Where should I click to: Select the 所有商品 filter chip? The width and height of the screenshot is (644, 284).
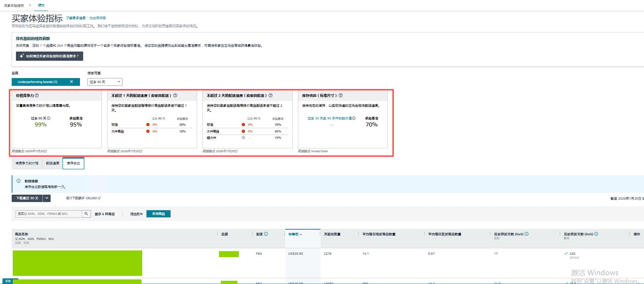click(x=159, y=214)
